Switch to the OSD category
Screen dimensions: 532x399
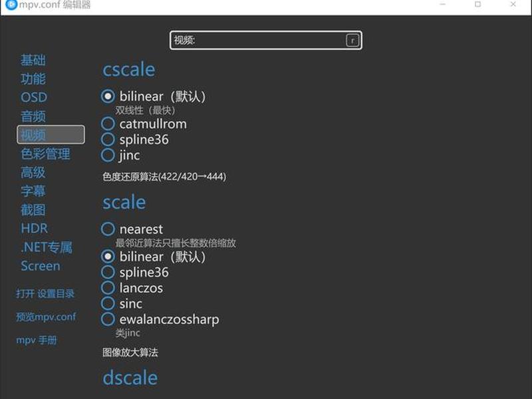pos(34,97)
